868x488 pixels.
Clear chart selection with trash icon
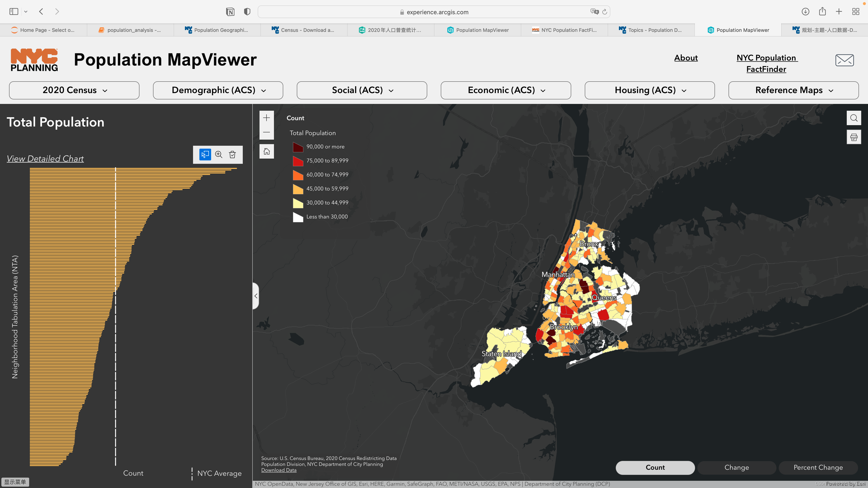(233, 155)
